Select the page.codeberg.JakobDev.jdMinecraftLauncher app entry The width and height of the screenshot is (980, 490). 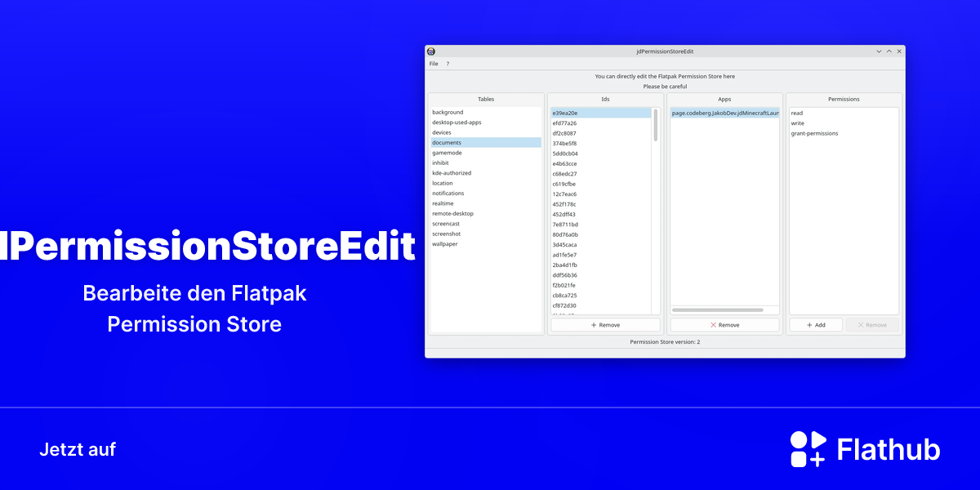(x=724, y=114)
